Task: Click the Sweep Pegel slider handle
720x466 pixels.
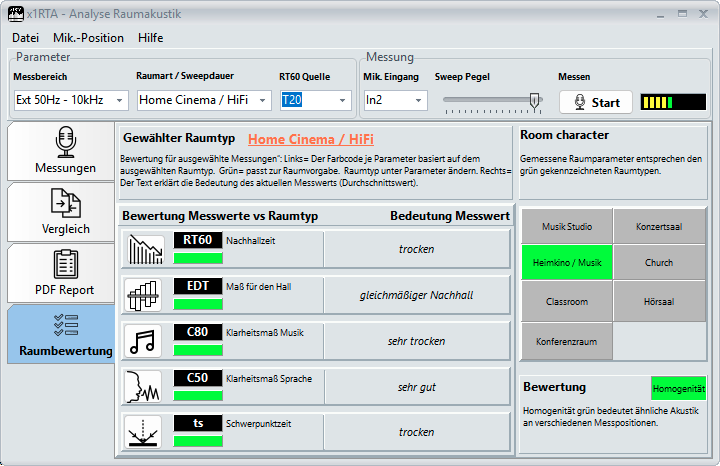Action: pyautogui.click(x=535, y=101)
